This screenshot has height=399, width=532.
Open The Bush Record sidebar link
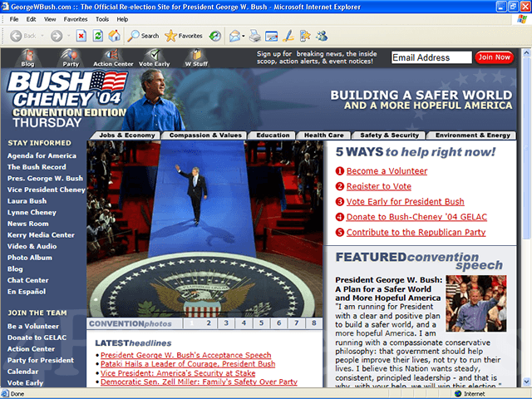coord(37,167)
